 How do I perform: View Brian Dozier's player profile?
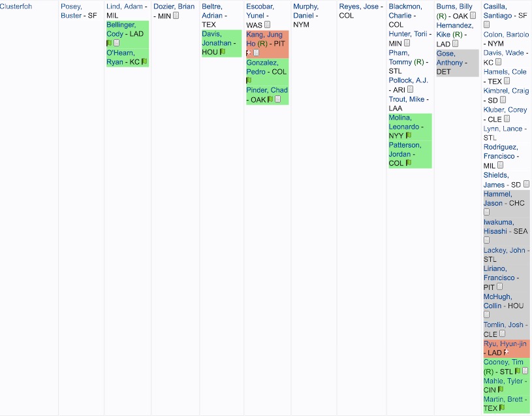174,6
